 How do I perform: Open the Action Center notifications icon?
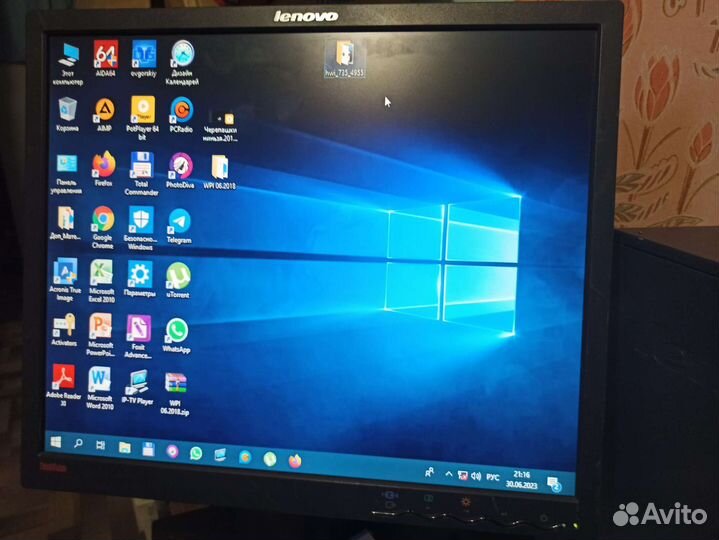(x=554, y=483)
